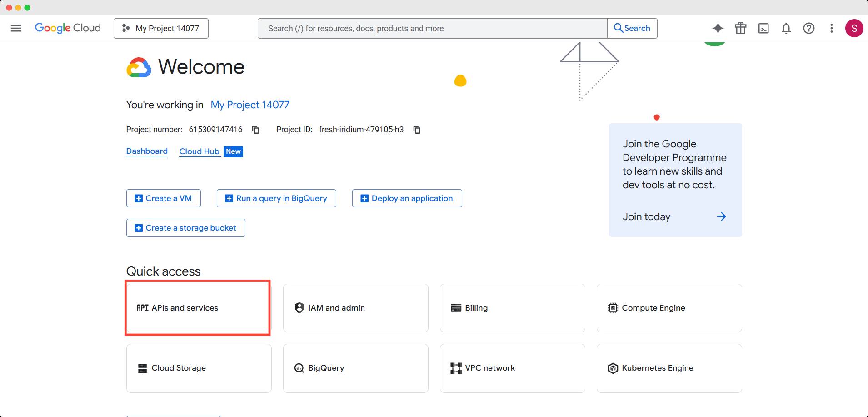Screen dimensions: 868x417
Task: Open the Gemini AI assistant
Action: click(x=718, y=28)
